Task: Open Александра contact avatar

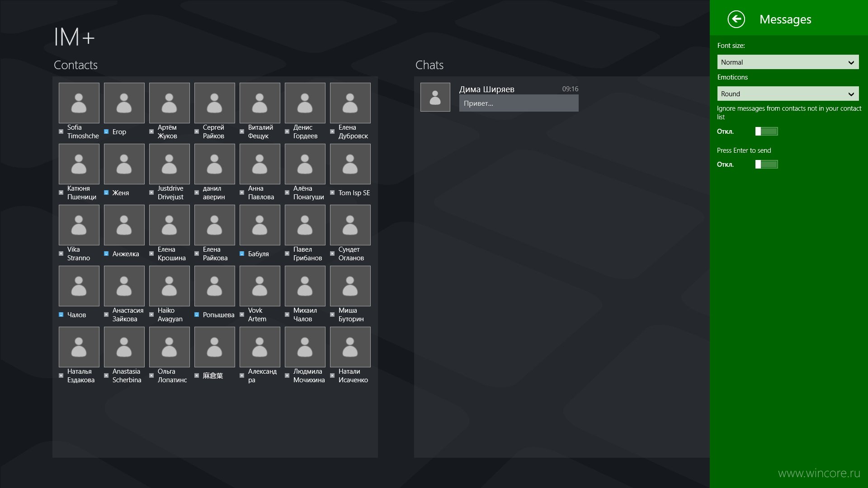Action: pyautogui.click(x=260, y=347)
